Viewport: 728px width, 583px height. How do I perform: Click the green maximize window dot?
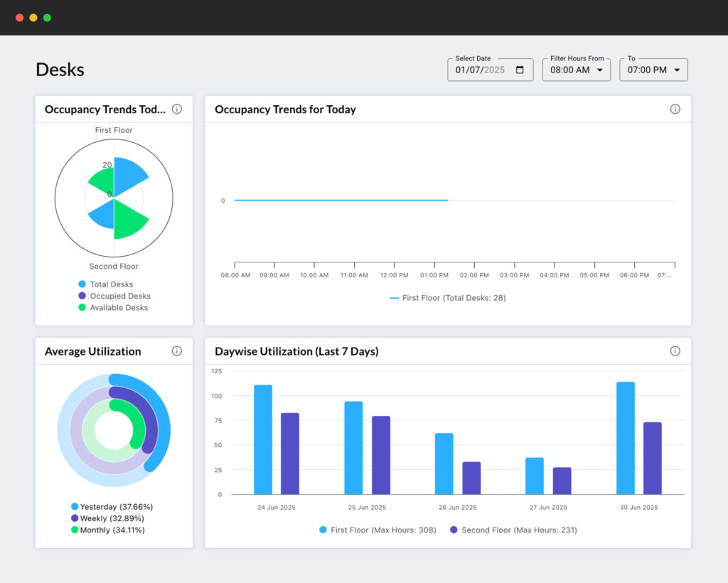(47, 17)
